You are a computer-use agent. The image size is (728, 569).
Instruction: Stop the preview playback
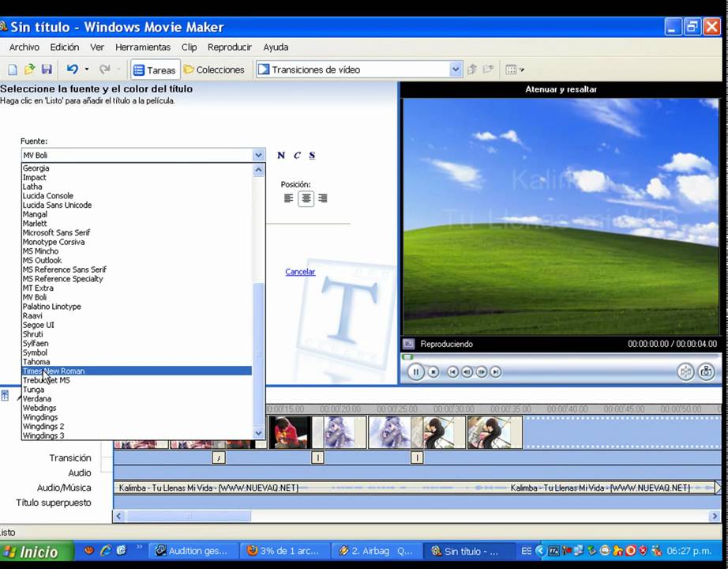point(433,372)
